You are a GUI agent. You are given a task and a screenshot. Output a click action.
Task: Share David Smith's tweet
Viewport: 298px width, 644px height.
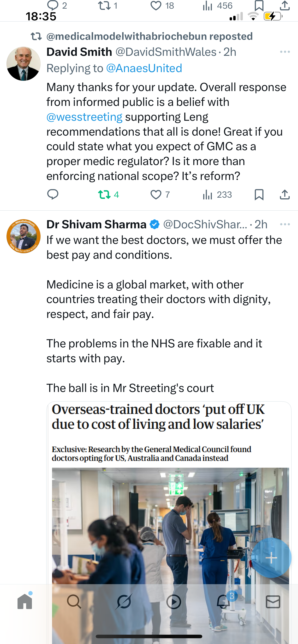[x=285, y=195]
